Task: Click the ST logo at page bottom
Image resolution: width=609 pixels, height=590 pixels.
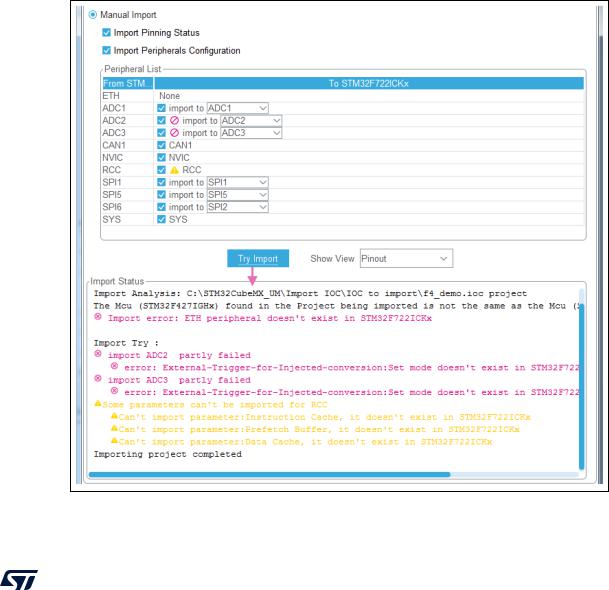Action: 19,580
